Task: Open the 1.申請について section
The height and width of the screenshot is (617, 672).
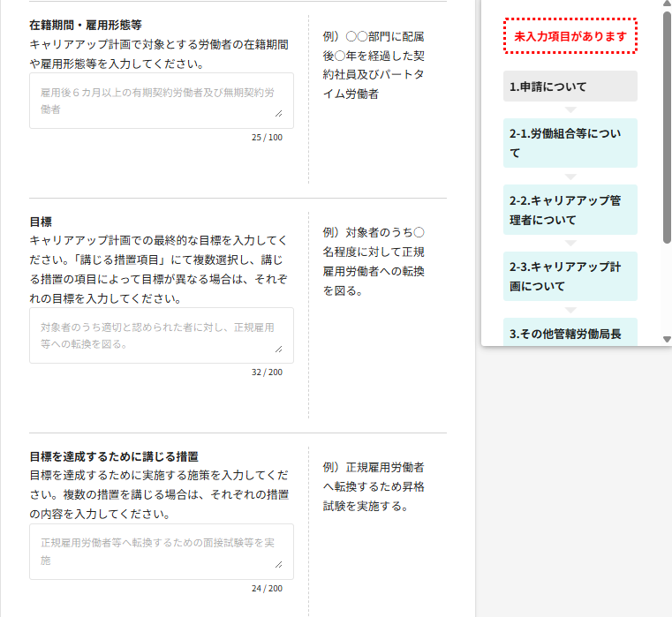Action: (570, 87)
